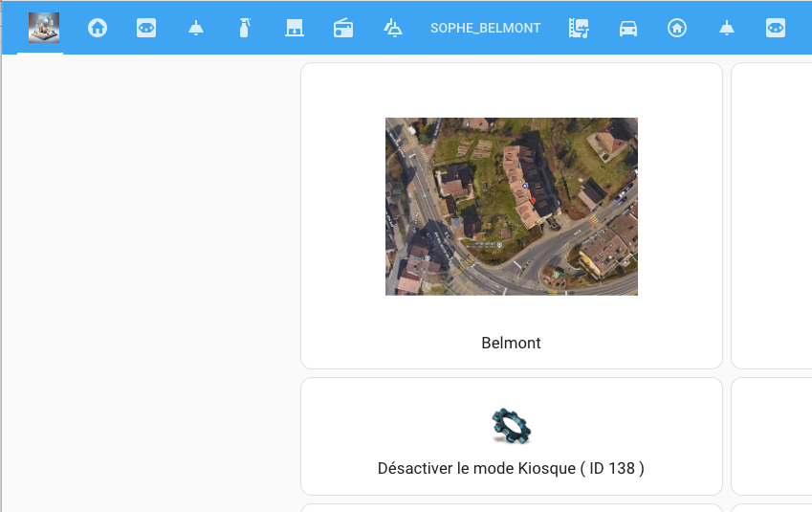Image resolution: width=812 pixels, height=512 pixels.
Task: Open ceiling lamp tab right of outlined home
Action: [x=727, y=28]
